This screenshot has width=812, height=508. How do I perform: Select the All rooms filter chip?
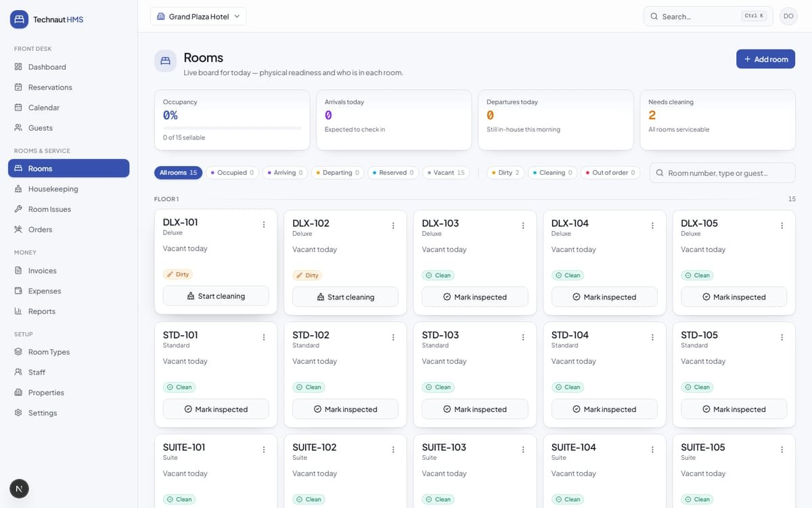pyautogui.click(x=178, y=173)
